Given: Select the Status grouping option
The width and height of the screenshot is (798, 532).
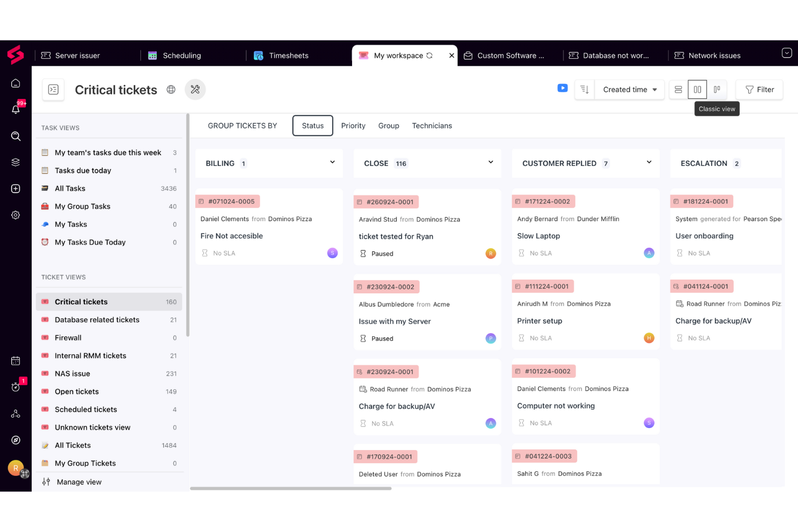Looking at the screenshot, I should 312,126.
